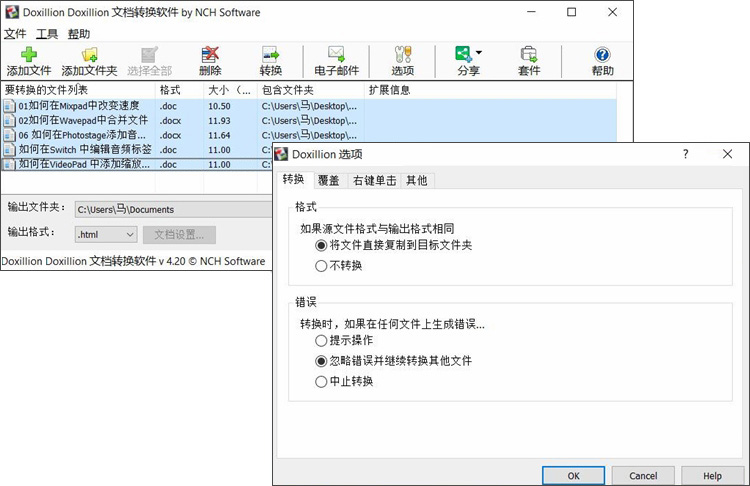This screenshot has height=486, width=750.
Task: Click file icon of 如何在VideoPad 中添加缩放
Action: tap(9, 164)
